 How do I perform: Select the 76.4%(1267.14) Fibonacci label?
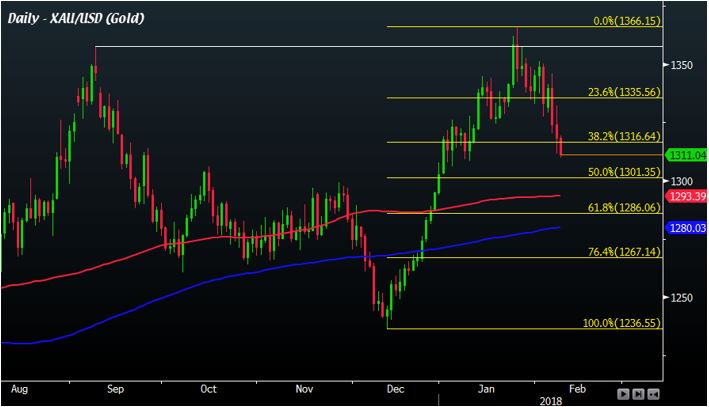pos(624,251)
